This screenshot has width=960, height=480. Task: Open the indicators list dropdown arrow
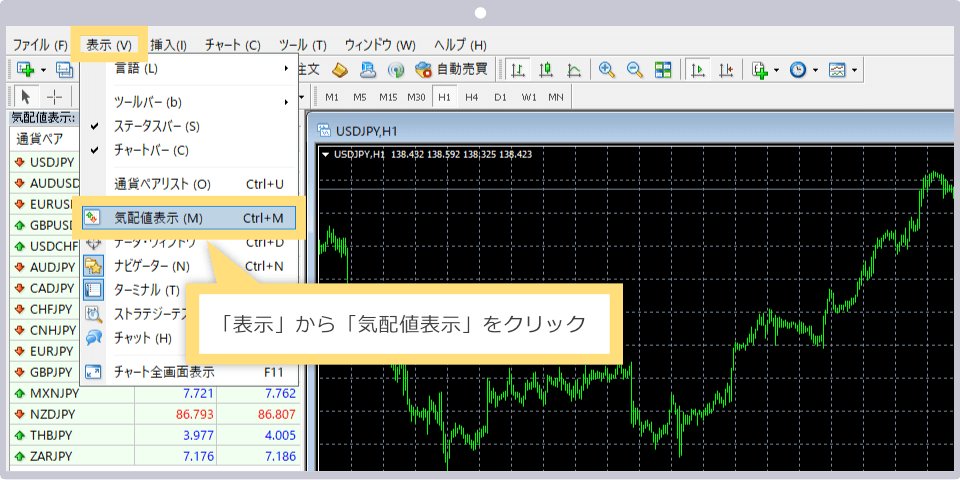click(776, 70)
